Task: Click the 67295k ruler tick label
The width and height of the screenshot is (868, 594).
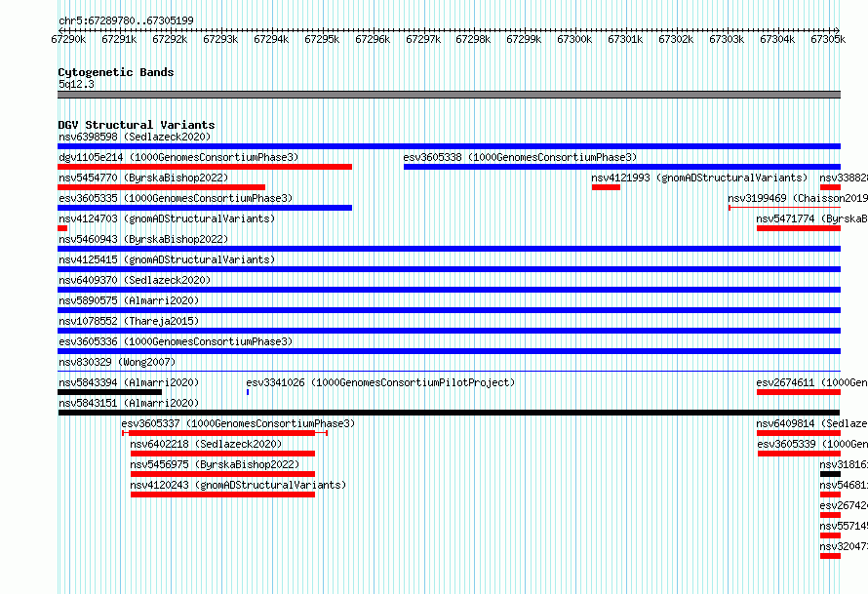Action: tap(322, 39)
